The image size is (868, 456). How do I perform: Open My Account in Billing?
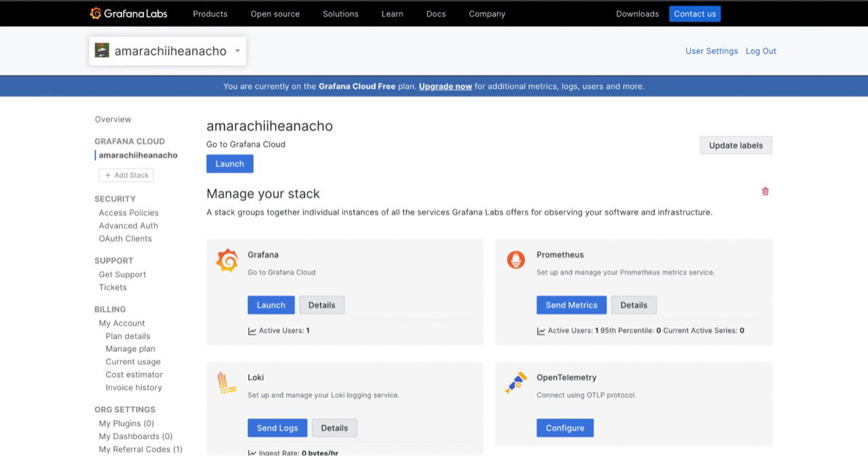[121, 323]
